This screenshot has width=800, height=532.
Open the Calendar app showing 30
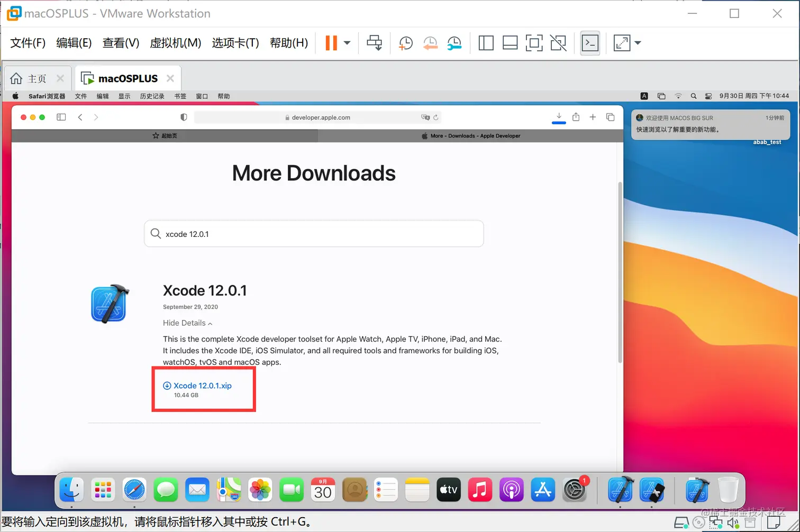click(323, 490)
